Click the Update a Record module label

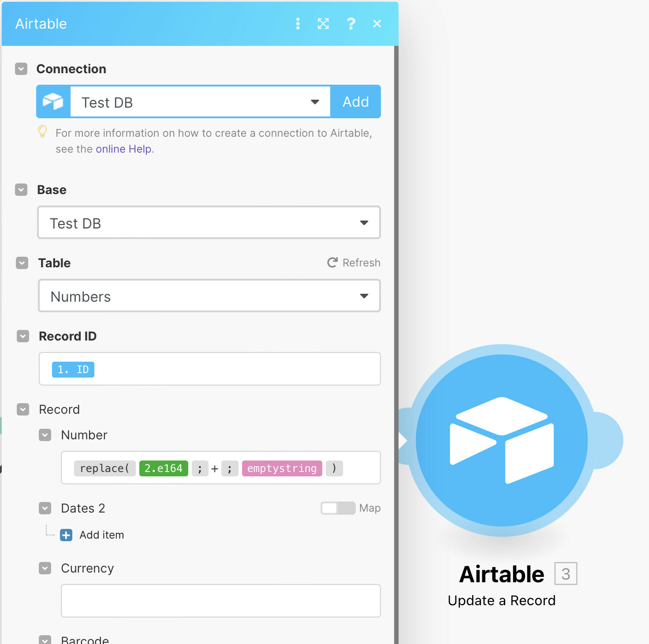pos(502,600)
